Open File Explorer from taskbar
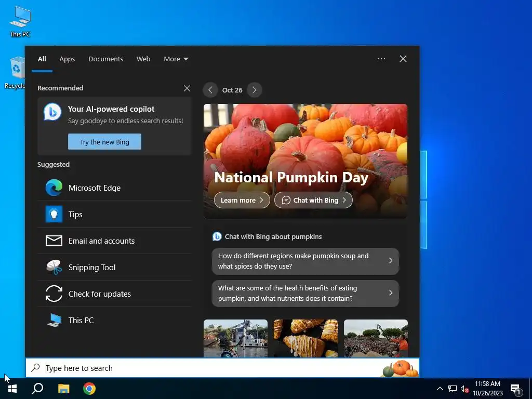The height and width of the screenshot is (399, 532). coord(63,389)
